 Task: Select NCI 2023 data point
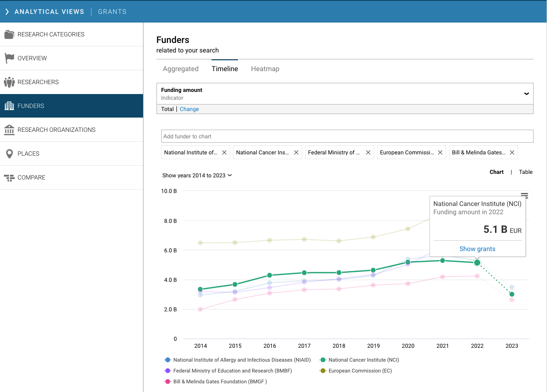512,294
